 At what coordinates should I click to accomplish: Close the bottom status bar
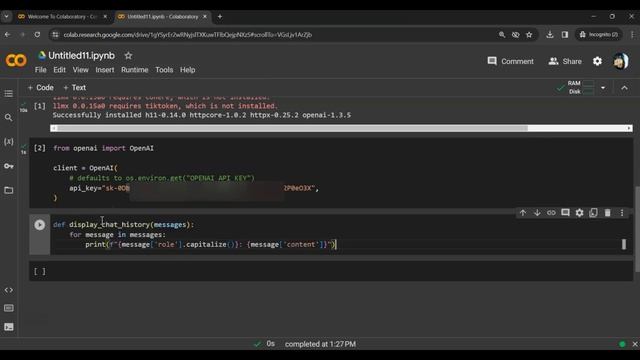point(635,344)
